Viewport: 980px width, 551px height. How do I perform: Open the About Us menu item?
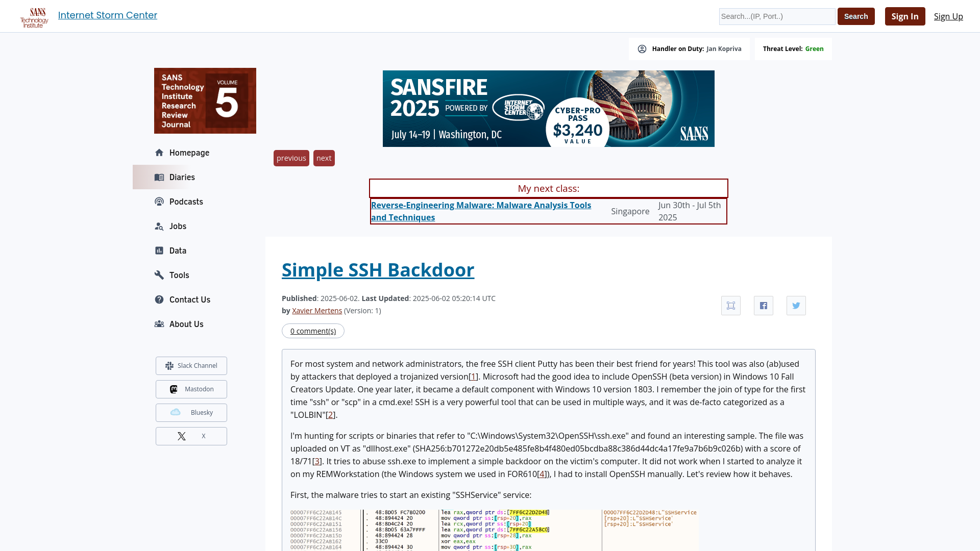click(x=186, y=324)
